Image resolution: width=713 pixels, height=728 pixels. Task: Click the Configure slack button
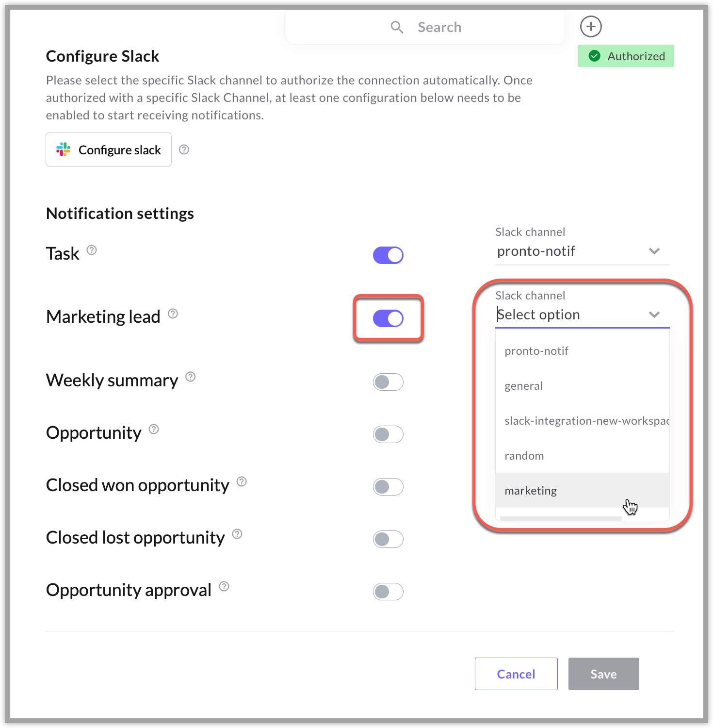(x=109, y=149)
